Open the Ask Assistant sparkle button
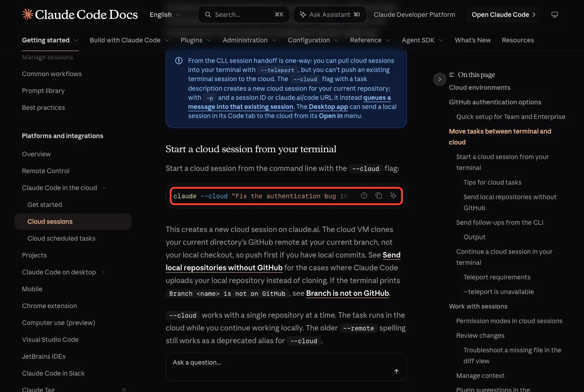Screen dimensions: 584x392 click(330, 15)
